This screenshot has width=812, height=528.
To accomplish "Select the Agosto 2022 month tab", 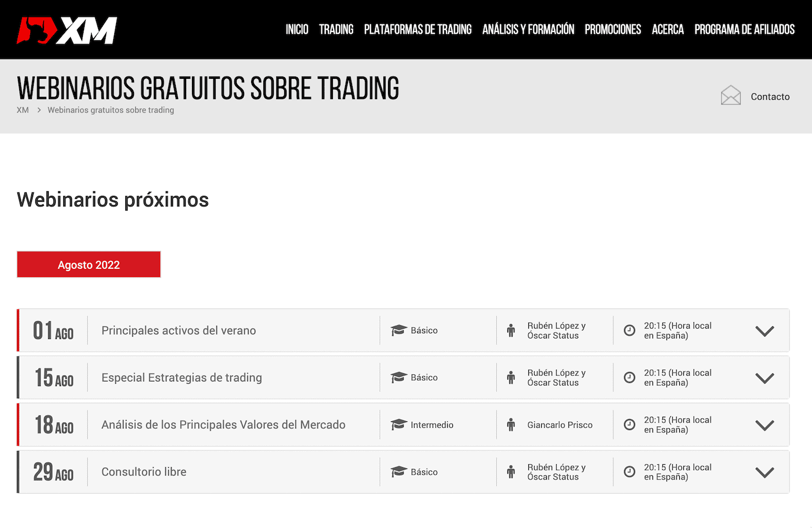I will (x=89, y=265).
